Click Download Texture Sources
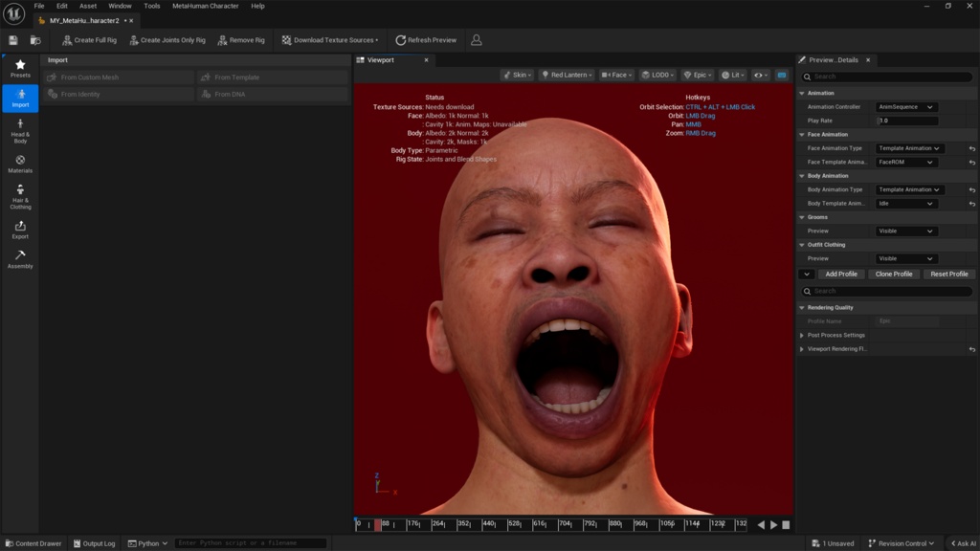The width and height of the screenshot is (980, 551). pyautogui.click(x=330, y=40)
